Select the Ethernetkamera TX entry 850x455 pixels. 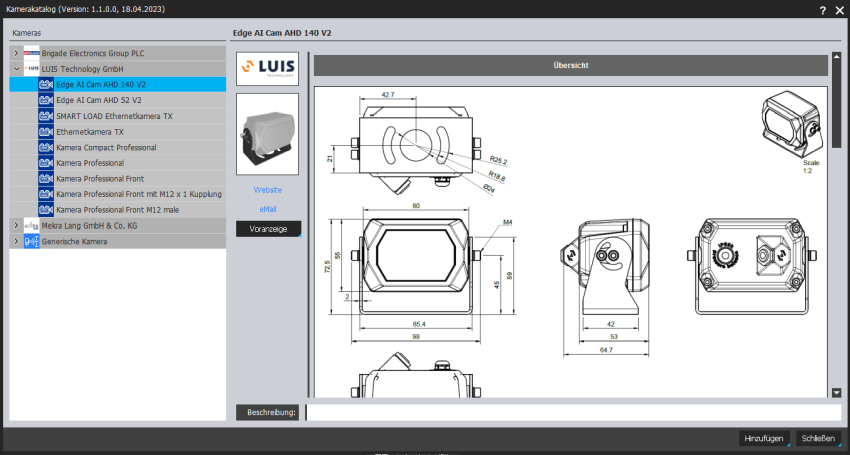(118, 131)
